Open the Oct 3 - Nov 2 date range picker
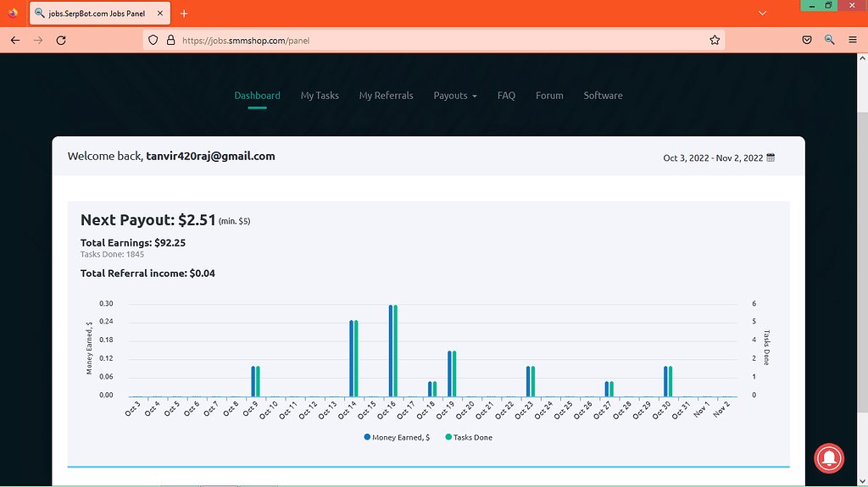 pos(713,158)
